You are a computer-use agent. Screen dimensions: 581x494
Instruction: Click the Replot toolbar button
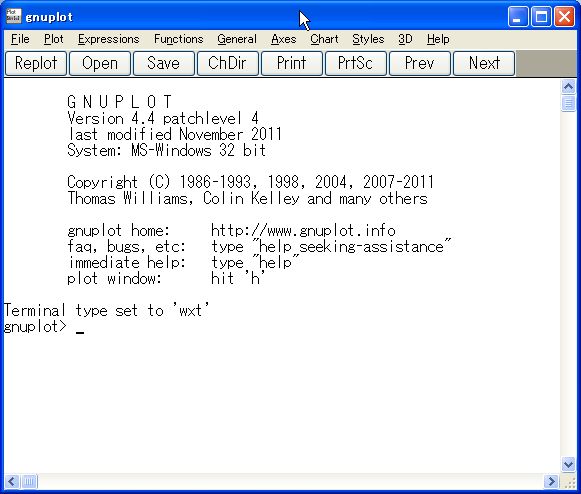[36, 63]
